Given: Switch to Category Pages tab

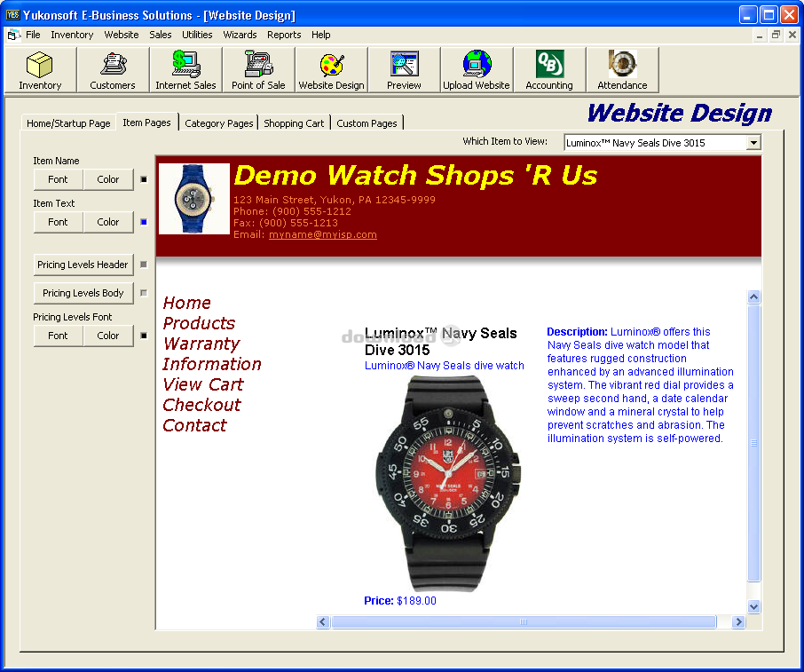Looking at the screenshot, I should [x=219, y=123].
